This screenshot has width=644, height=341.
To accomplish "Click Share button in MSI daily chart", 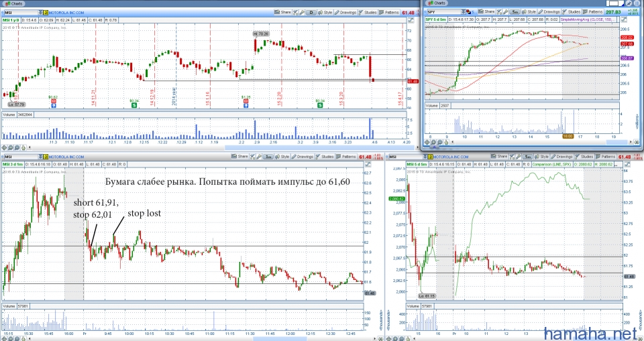I will pos(282,12).
